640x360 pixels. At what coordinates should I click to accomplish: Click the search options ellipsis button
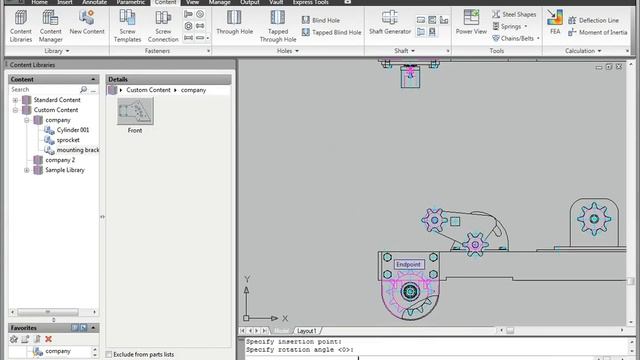(x=93, y=90)
